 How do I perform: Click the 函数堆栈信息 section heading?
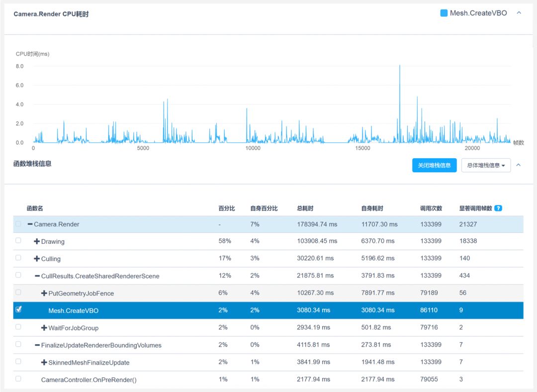(32, 164)
